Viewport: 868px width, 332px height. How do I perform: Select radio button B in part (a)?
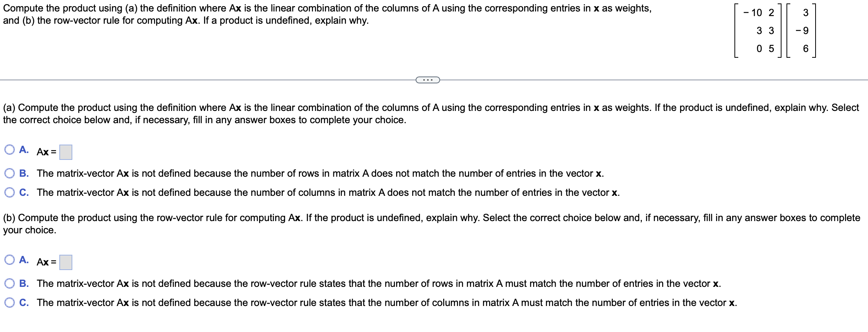pyautogui.click(x=9, y=173)
